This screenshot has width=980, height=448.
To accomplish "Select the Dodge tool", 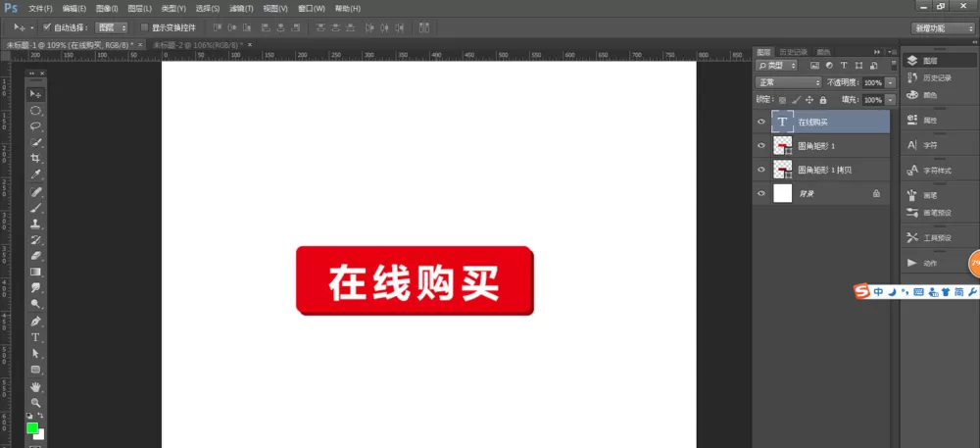I will (x=35, y=304).
